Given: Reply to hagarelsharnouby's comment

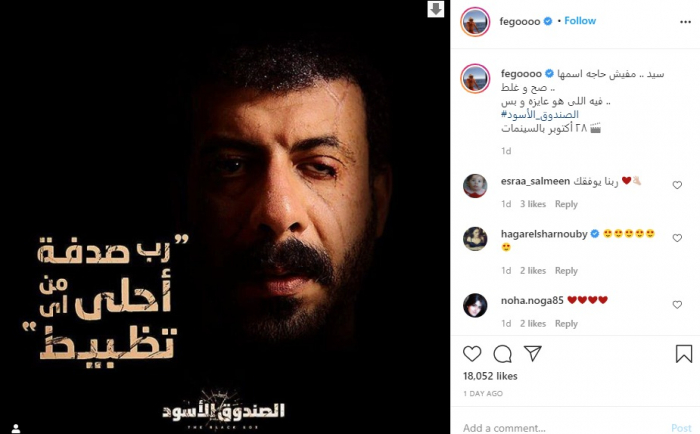Looking at the screenshot, I should (x=566, y=271).
